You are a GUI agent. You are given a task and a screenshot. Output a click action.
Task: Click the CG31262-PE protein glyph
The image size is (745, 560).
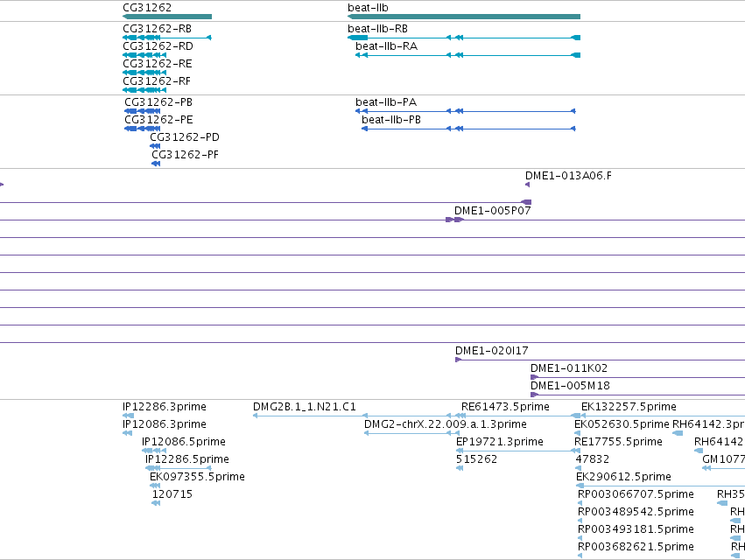point(143,129)
